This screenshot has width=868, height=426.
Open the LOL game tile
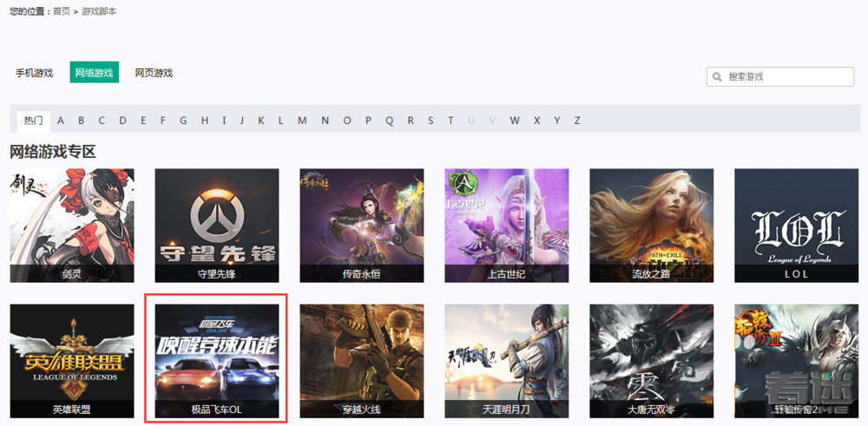point(796,225)
